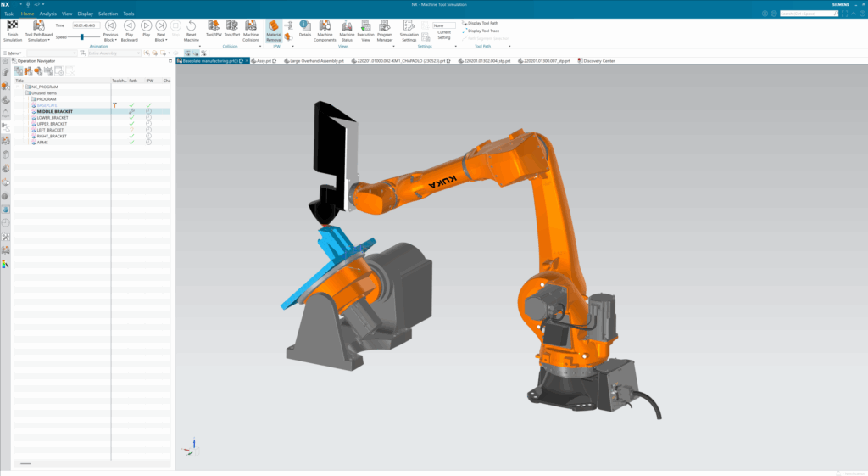
Task: Click the Toolchange column header
Action: [x=119, y=81]
